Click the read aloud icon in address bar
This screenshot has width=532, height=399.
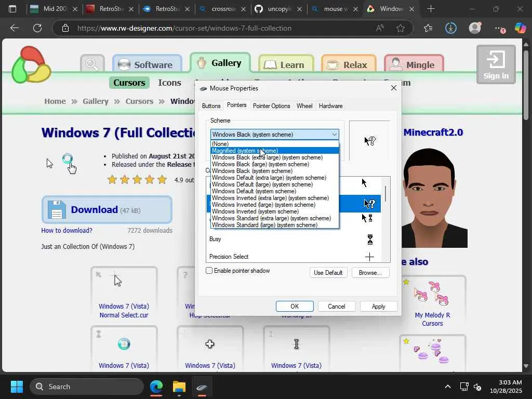[380, 28]
